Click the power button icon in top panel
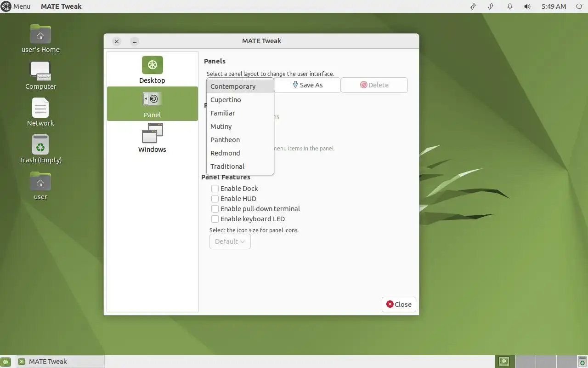This screenshot has width=588, height=368. click(579, 6)
